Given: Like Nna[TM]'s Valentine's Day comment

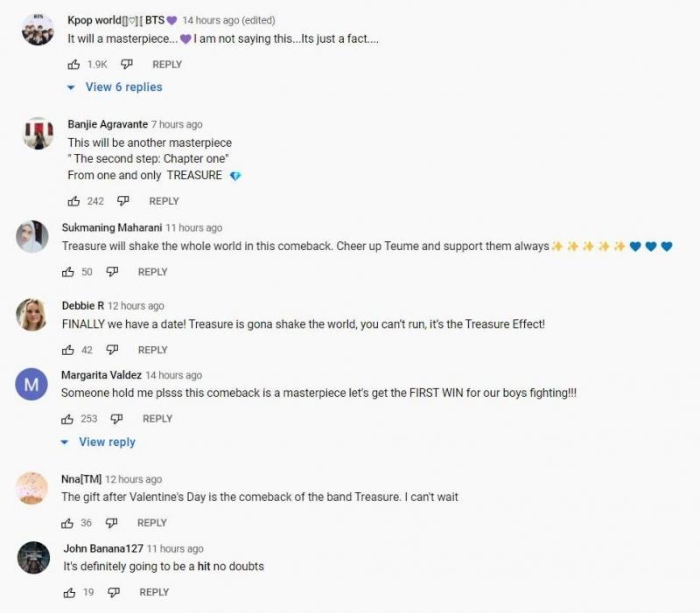Looking at the screenshot, I should click(x=67, y=523).
